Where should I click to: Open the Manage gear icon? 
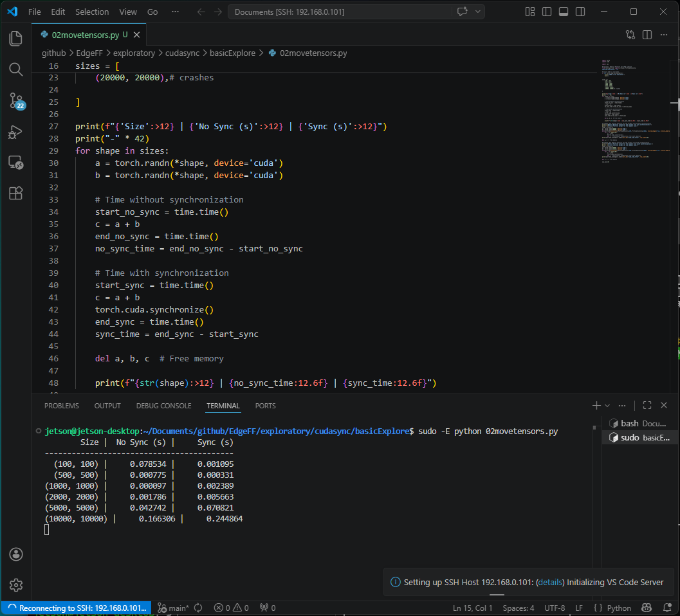coord(16,584)
